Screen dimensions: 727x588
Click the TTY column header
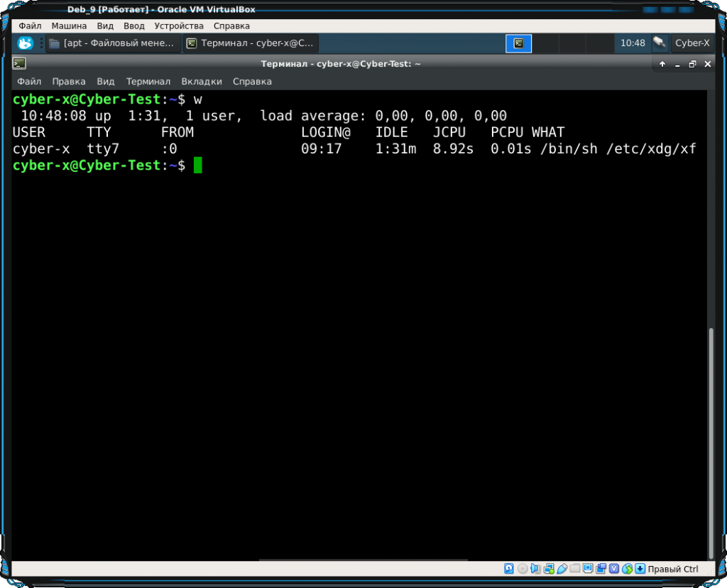point(99,133)
